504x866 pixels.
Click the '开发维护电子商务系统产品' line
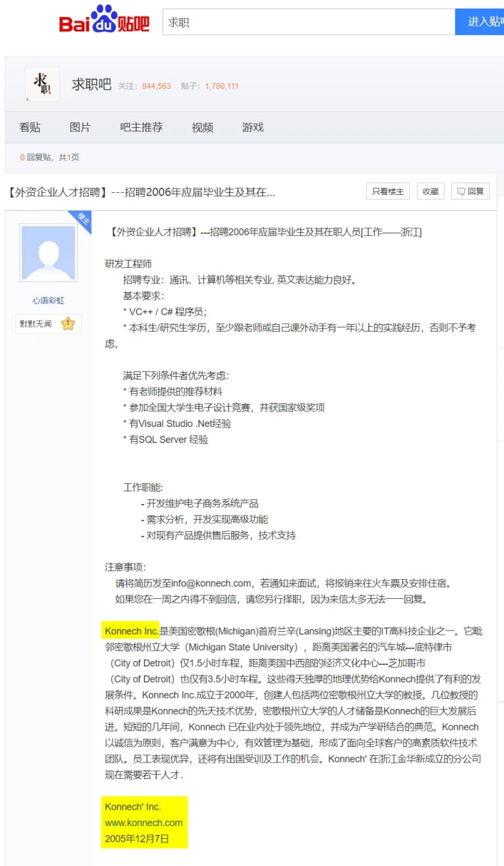(x=200, y=503)
